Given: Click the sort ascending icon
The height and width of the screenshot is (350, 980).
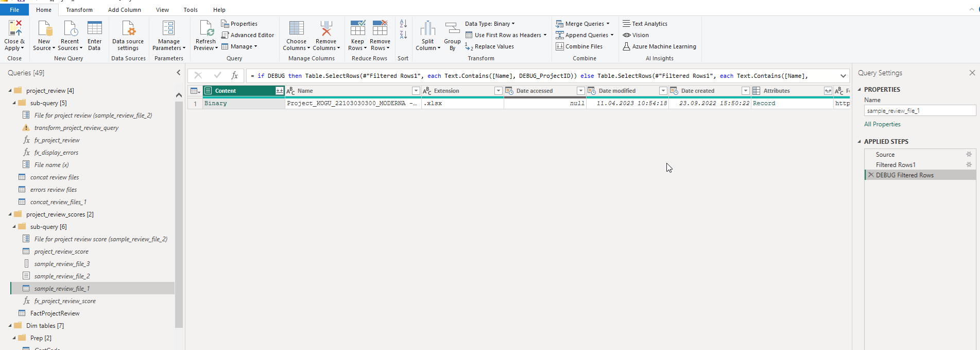Looking at the screenshot, I should pos(403,24).
